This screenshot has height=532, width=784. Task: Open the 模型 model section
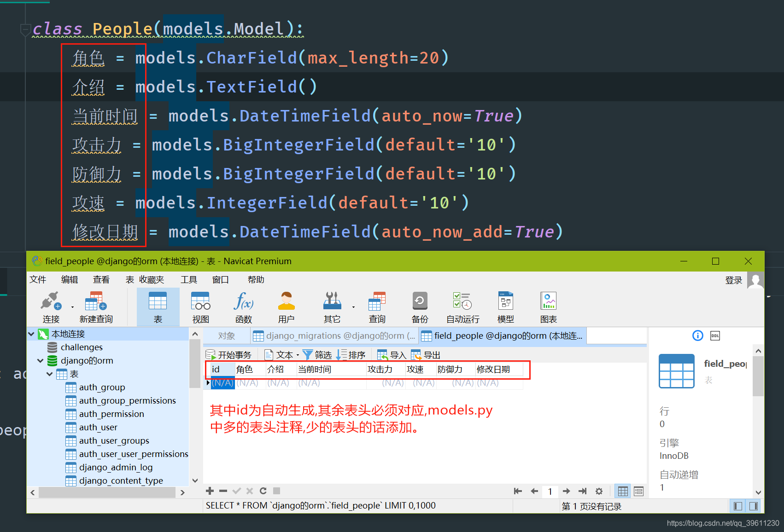coord(505,307)
